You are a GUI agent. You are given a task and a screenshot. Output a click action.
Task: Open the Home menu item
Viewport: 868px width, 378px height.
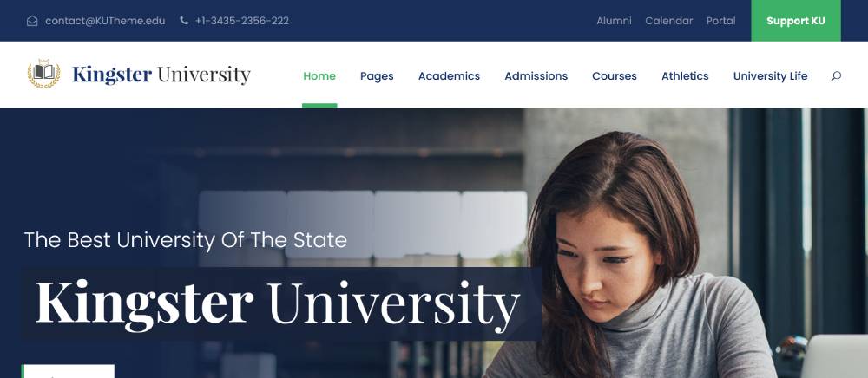pyautogui.click(x=319, y=76)
